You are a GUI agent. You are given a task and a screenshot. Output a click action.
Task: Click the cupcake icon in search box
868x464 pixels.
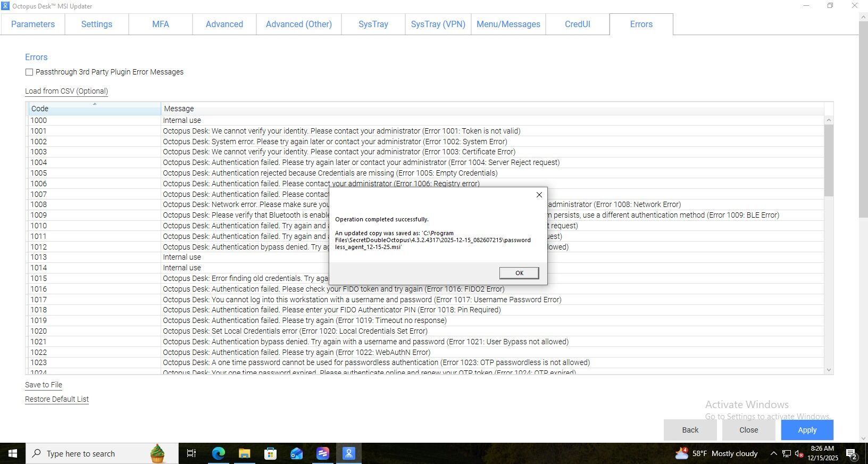point(157,453)
